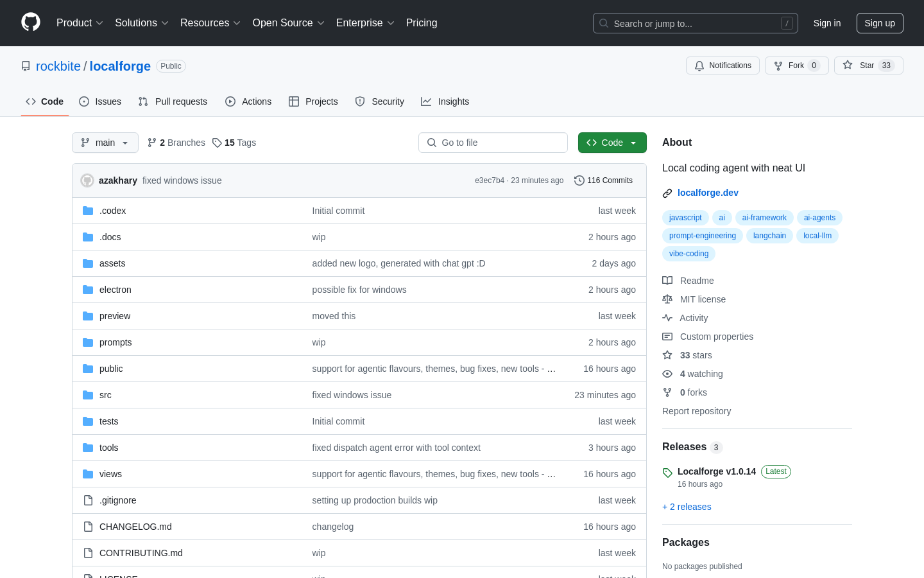Click the Custom properties icon
The image size is (924, 578).
[x=667, y=337]
